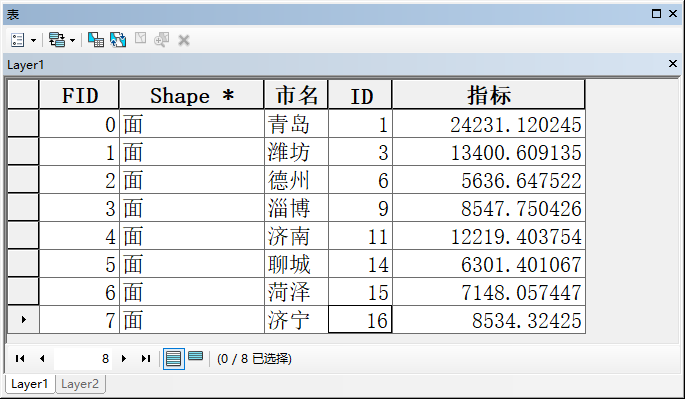Select the row for 菏泽 via row selector
Viewport: 685px width, 399px height.
click(x=24, y=291)
